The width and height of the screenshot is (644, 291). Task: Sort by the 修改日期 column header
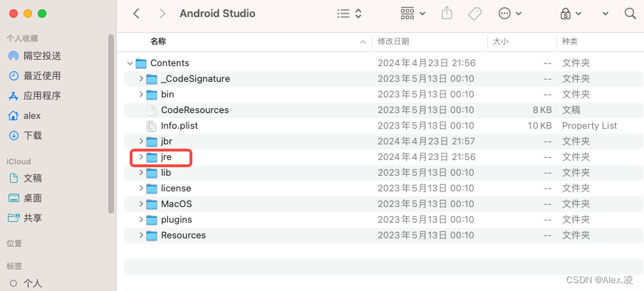pyautogui.click(x=393, y=41)
